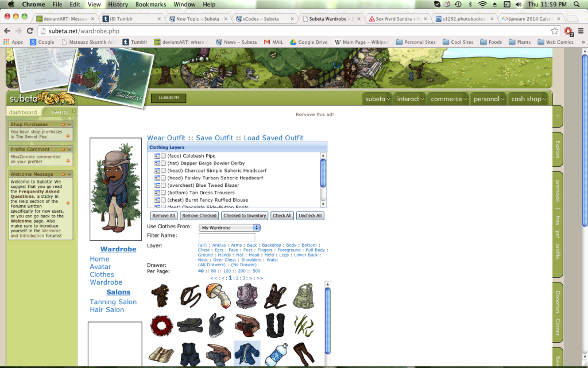
Task: Click the olive green backpack item
Action: 303,296
